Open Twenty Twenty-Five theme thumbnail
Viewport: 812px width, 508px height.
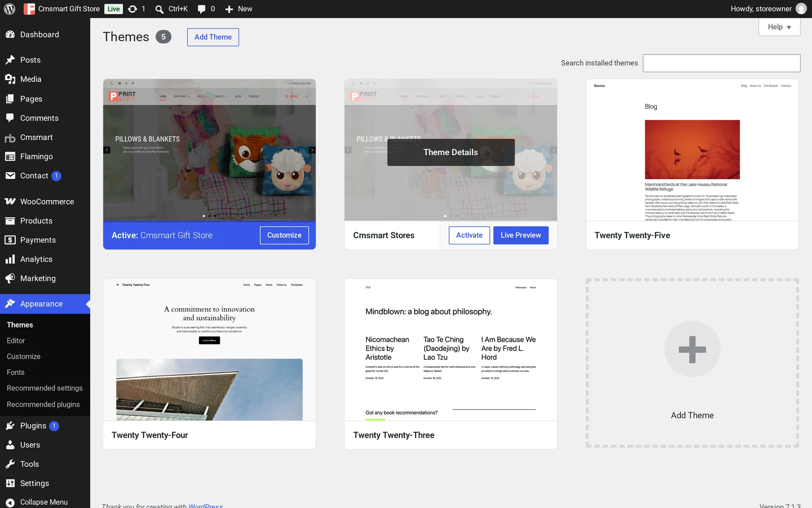pos(692,150)
